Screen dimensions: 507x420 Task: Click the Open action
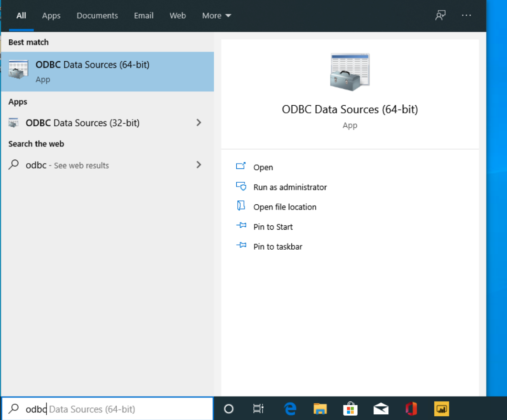coord(263,167)
